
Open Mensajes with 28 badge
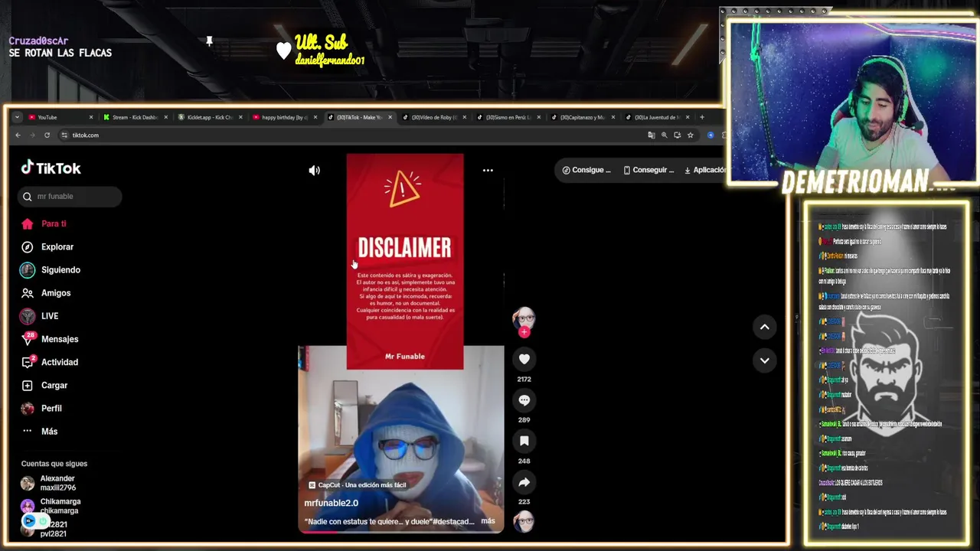49,339
